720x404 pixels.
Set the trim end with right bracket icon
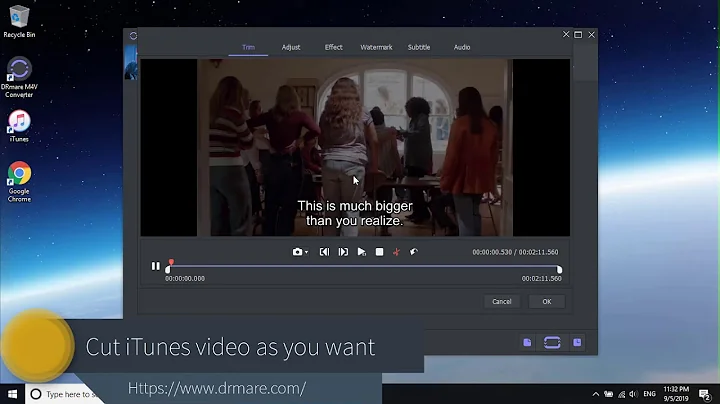pos(343,252)
